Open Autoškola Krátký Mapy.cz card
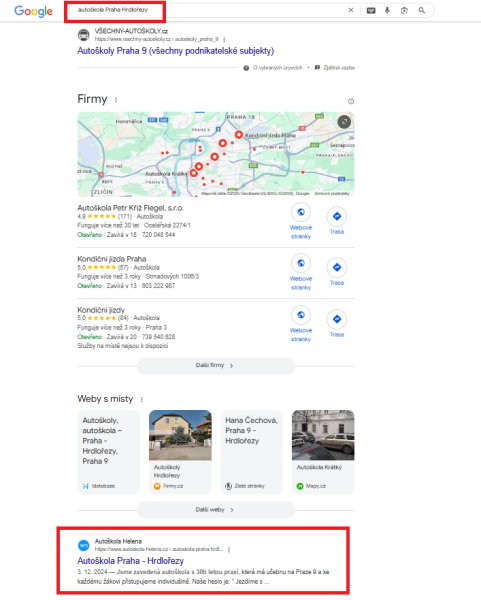 [323, 452]
